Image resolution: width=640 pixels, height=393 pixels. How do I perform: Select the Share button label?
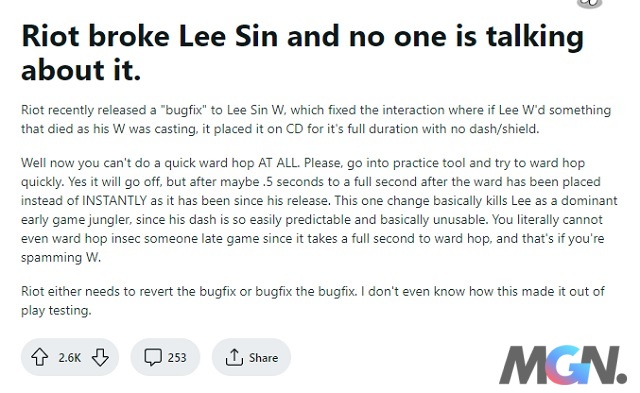coord(263,357)
